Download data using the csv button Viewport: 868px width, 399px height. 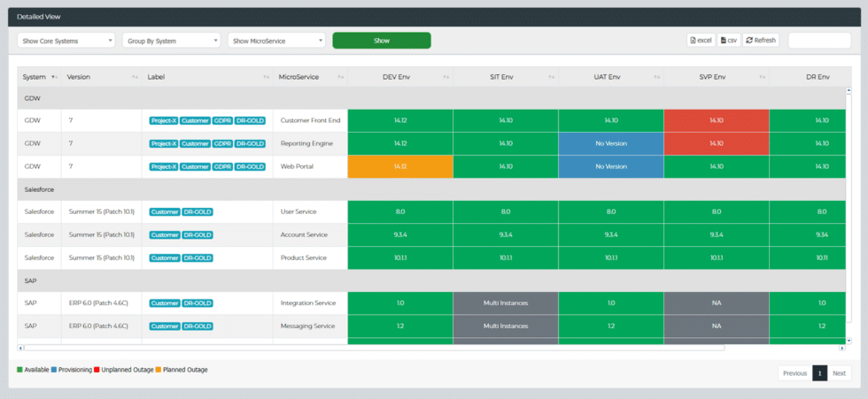[x=728, y=40]
